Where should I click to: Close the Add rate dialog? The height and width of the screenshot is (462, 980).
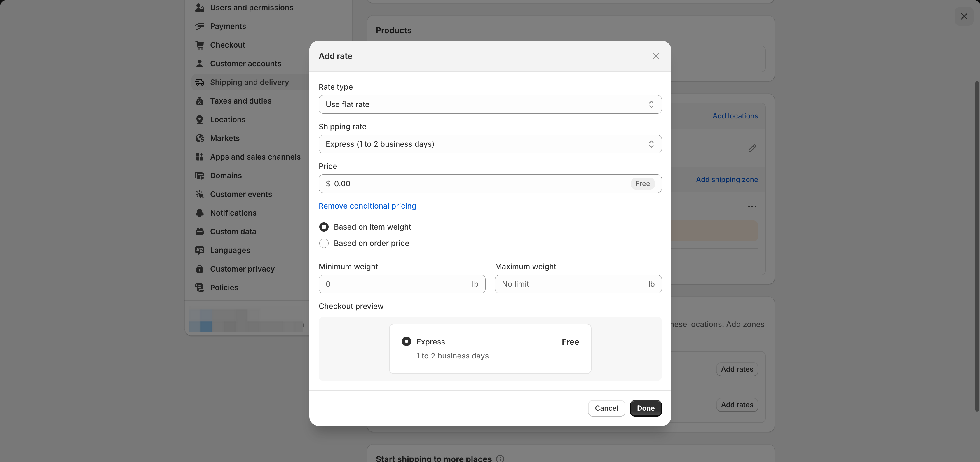pos(655,56)
